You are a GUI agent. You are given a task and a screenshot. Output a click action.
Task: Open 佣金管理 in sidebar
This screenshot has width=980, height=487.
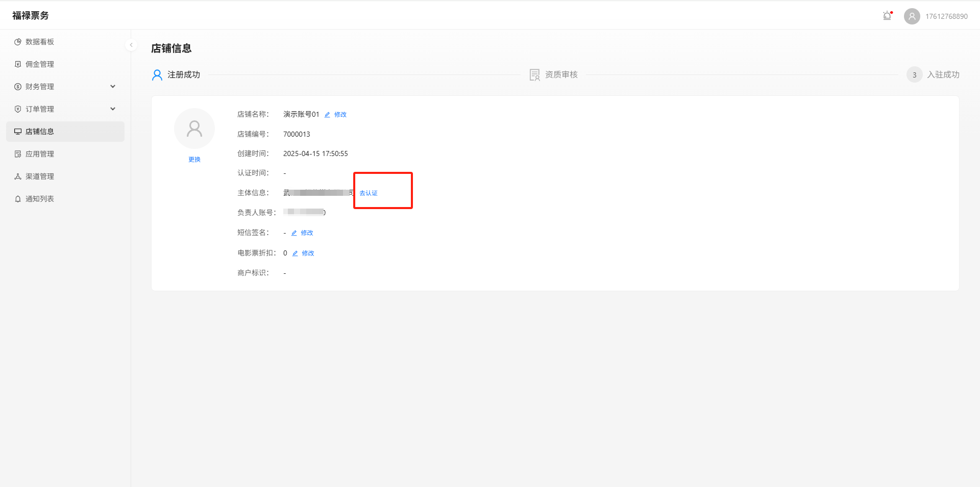(40, 64)
